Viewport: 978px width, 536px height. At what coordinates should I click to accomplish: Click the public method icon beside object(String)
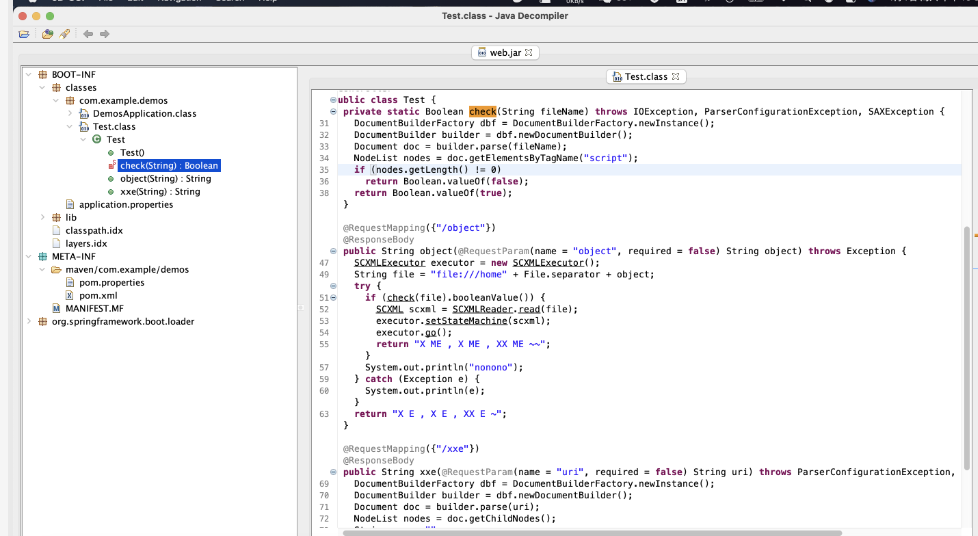point(111,179)
